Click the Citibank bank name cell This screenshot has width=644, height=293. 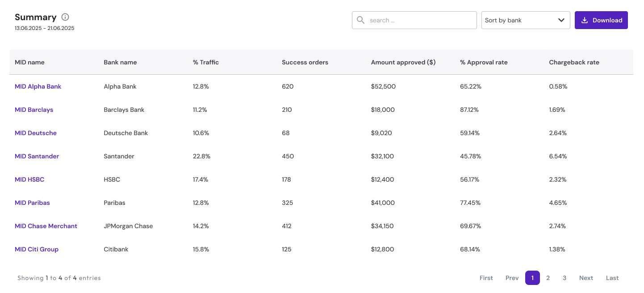click(116, 249)
